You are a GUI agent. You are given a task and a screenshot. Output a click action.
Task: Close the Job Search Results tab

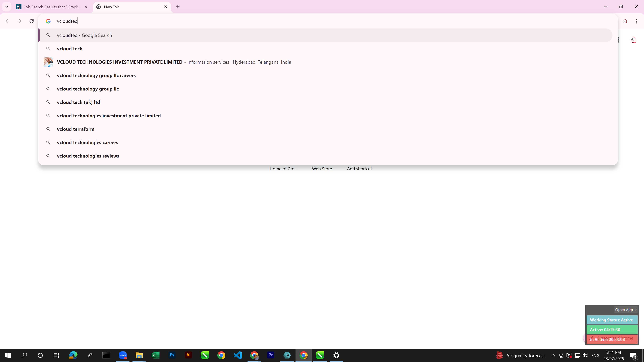click(x=86, y=7)
